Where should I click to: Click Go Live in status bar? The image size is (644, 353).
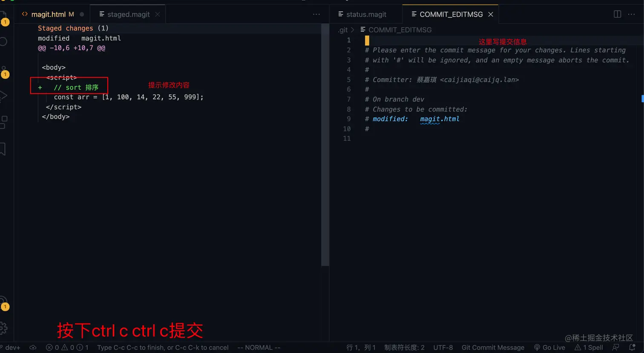[549, 347]
